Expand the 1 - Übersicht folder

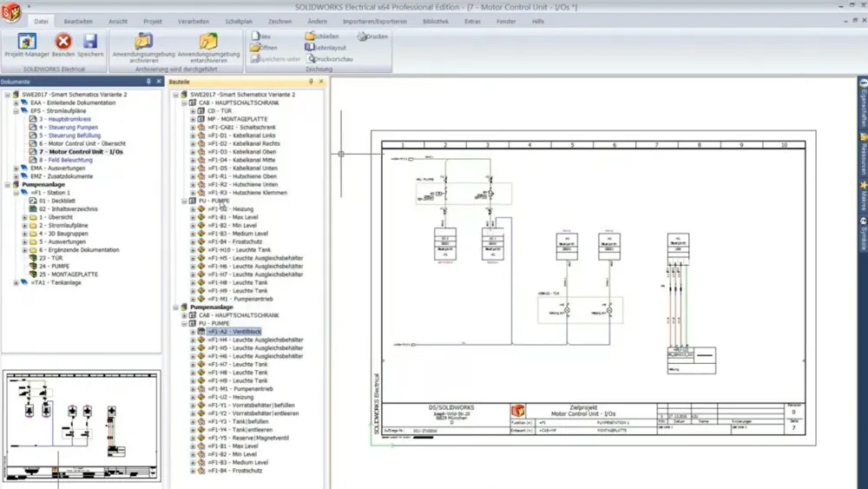point(24,218)
